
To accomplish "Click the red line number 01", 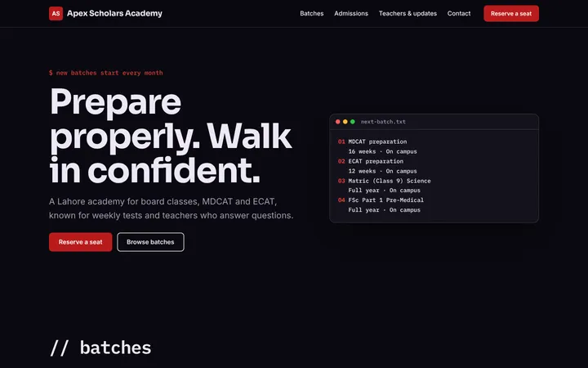I will [x=341, y=141].
